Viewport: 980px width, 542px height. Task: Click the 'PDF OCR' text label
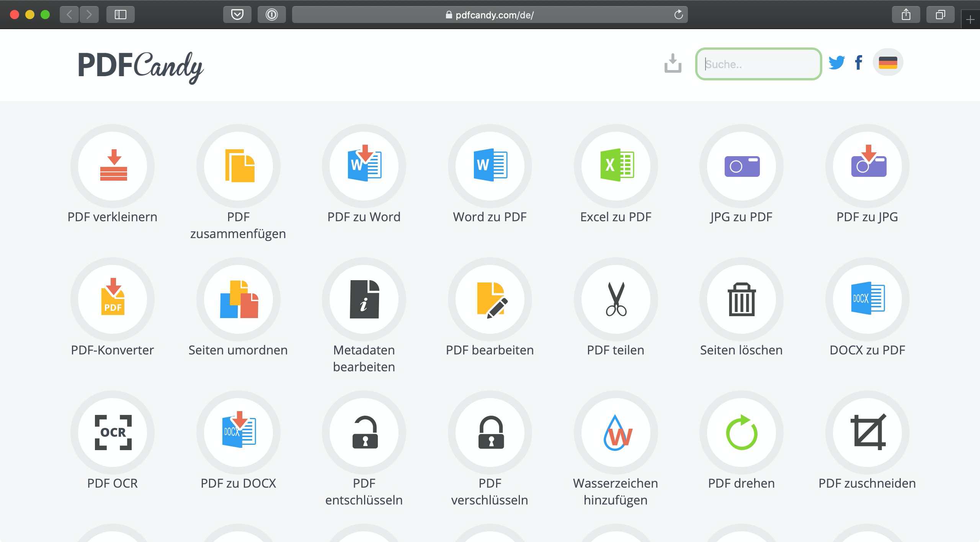112,483
